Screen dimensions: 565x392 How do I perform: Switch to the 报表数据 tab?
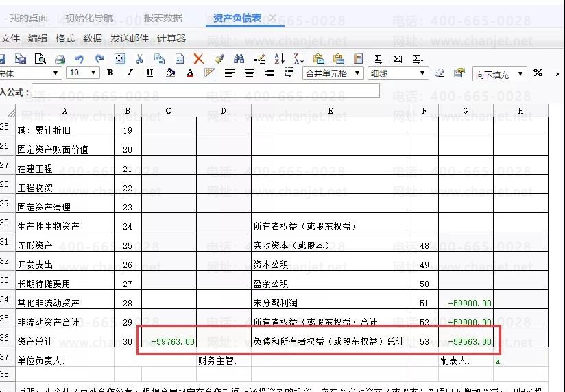tap(163, 18)
